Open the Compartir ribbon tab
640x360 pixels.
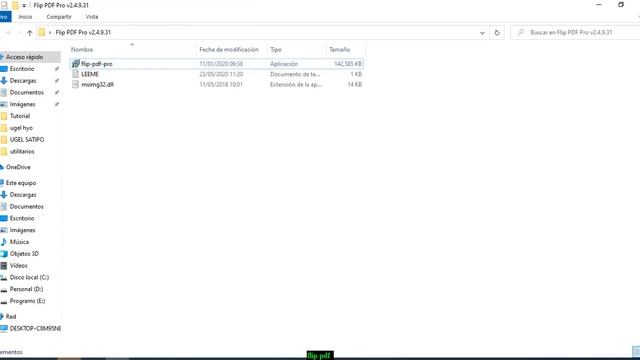(59, 17)
